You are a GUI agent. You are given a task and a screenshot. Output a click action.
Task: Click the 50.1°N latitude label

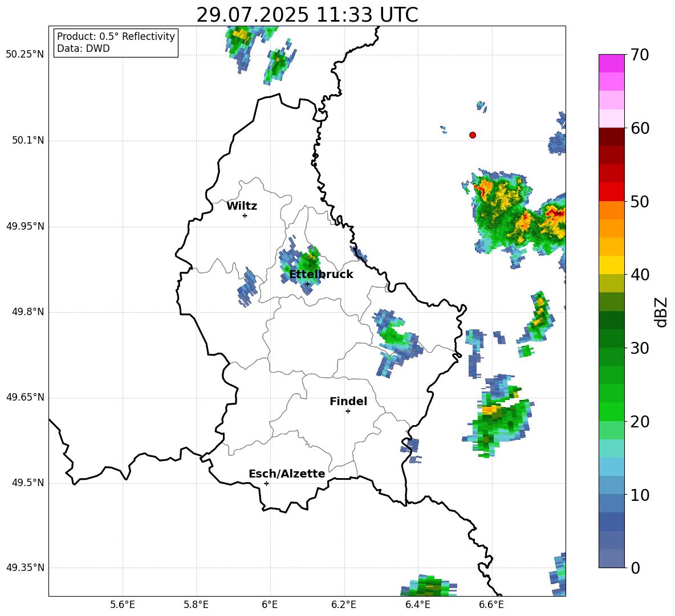tap(27, 140)
